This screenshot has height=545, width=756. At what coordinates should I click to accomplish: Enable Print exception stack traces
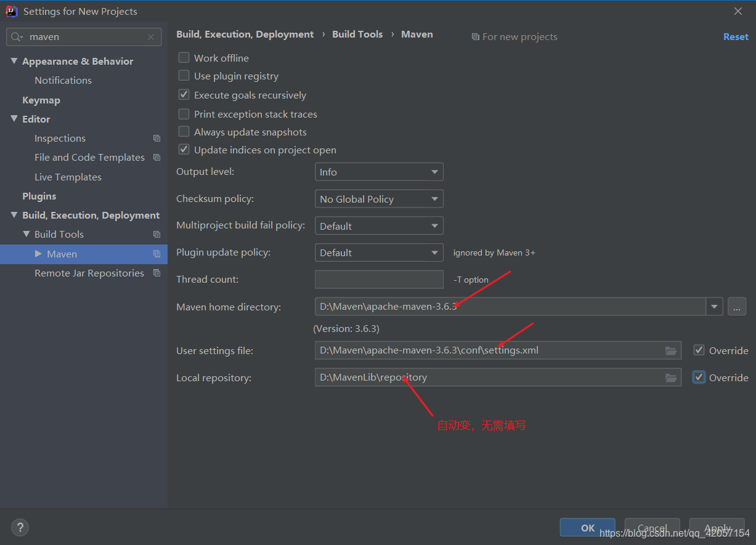point(184,114)
